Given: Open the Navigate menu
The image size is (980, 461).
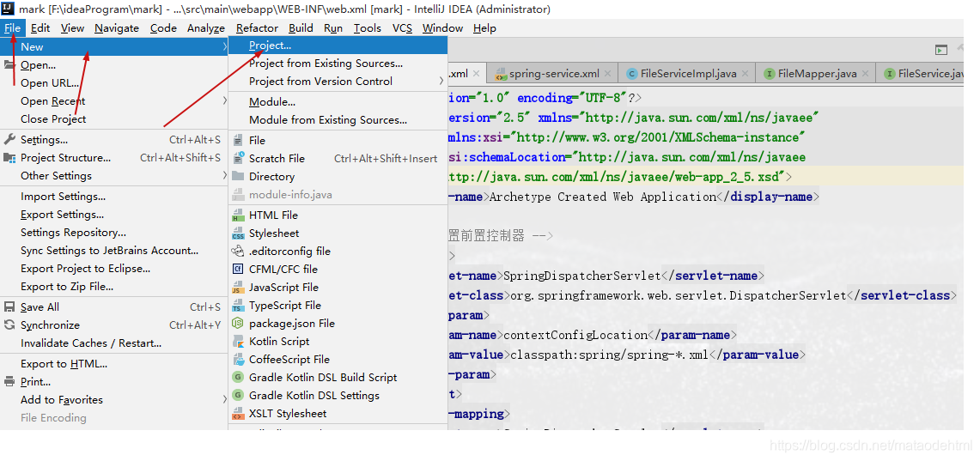Looking at the screenshot, I should click(117, 28).
